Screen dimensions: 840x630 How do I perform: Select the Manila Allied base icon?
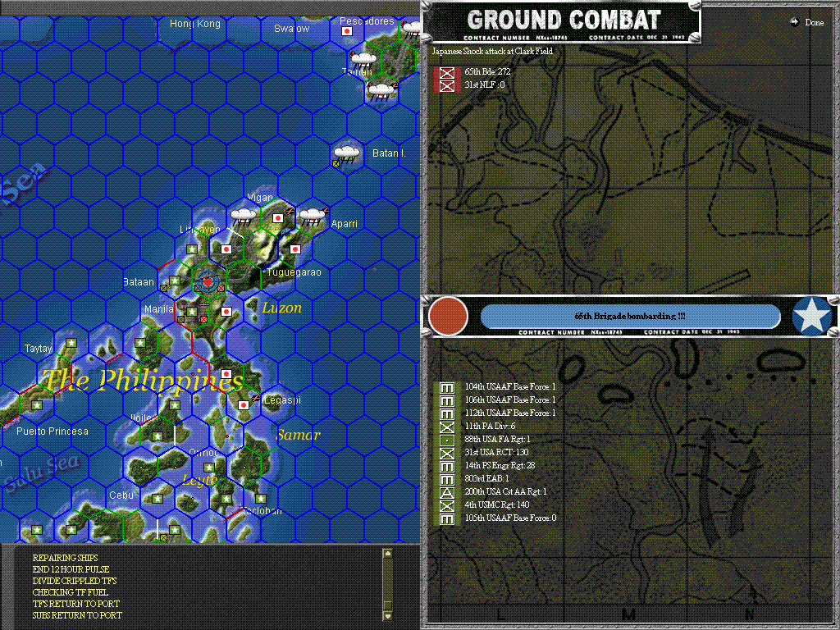click(192, 312)
